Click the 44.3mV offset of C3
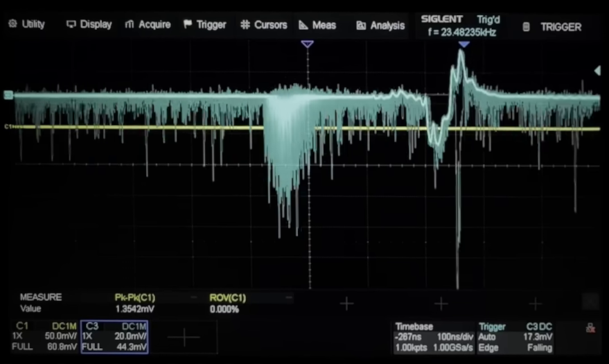This screenshot has width=609, height=364. [x=132, y=347]
